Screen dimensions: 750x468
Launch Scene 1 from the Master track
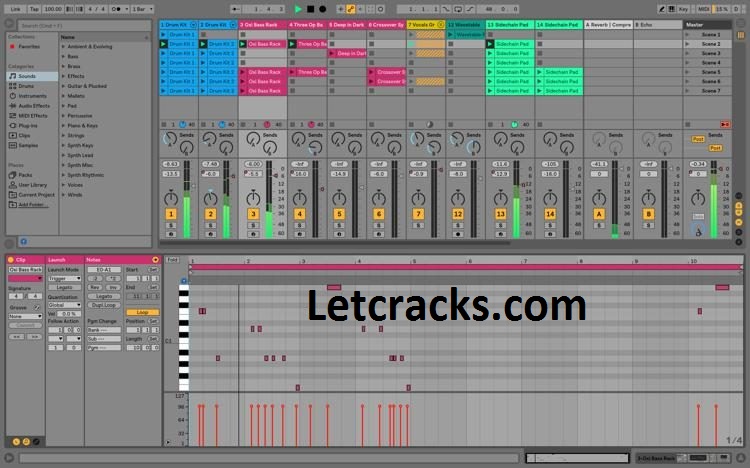[x=687, y=34]
